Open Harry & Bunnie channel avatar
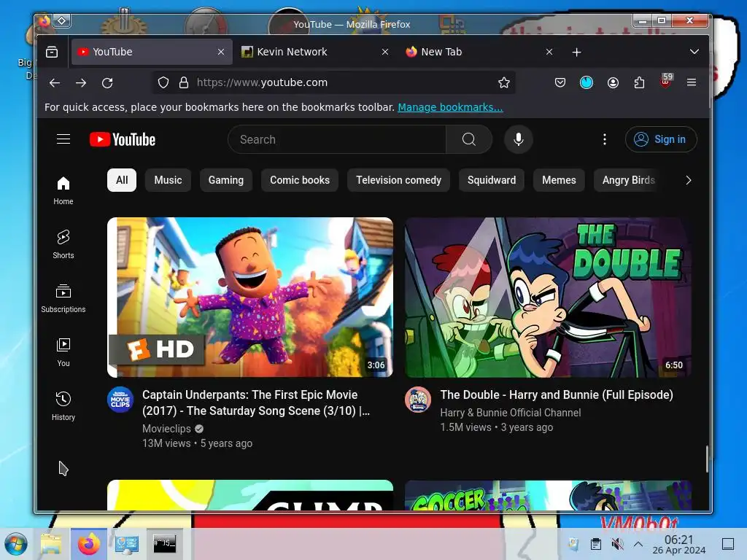 418,400
